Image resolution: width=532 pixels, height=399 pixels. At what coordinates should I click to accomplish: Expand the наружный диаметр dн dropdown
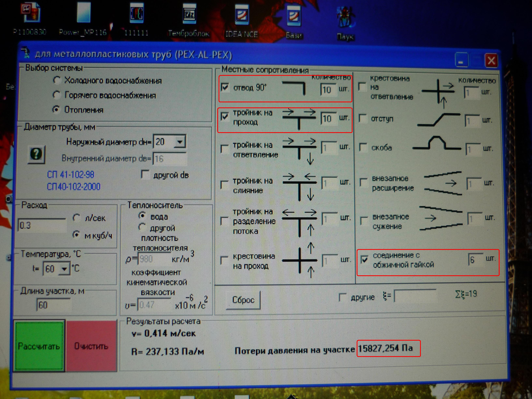180,142
